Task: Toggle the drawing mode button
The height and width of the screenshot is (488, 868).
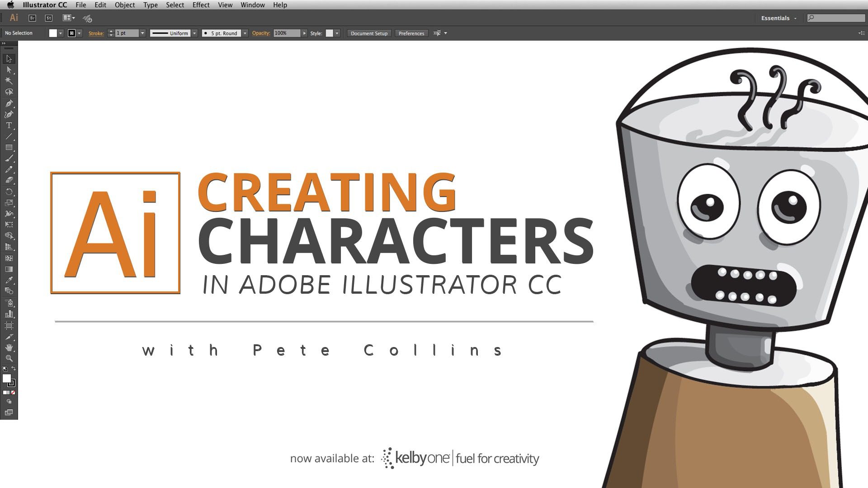Action: tap(9, 401)
